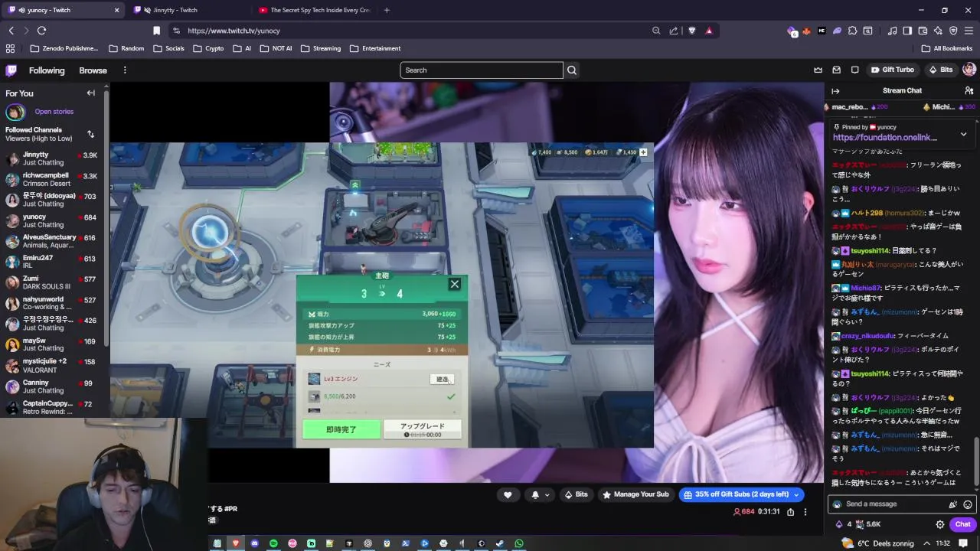Click the chat scrollbar thumb
Viewport: 980px width, 551px height.
975,463
